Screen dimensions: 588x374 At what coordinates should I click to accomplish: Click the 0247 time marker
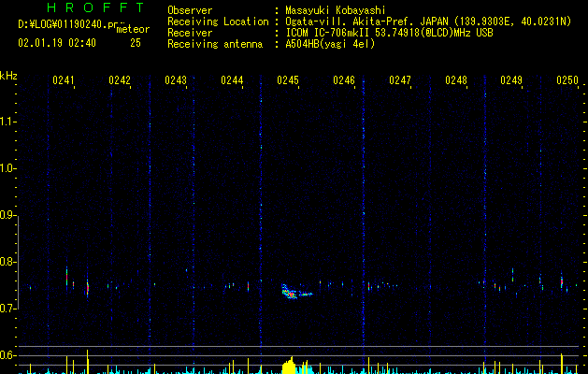(400, 79)
